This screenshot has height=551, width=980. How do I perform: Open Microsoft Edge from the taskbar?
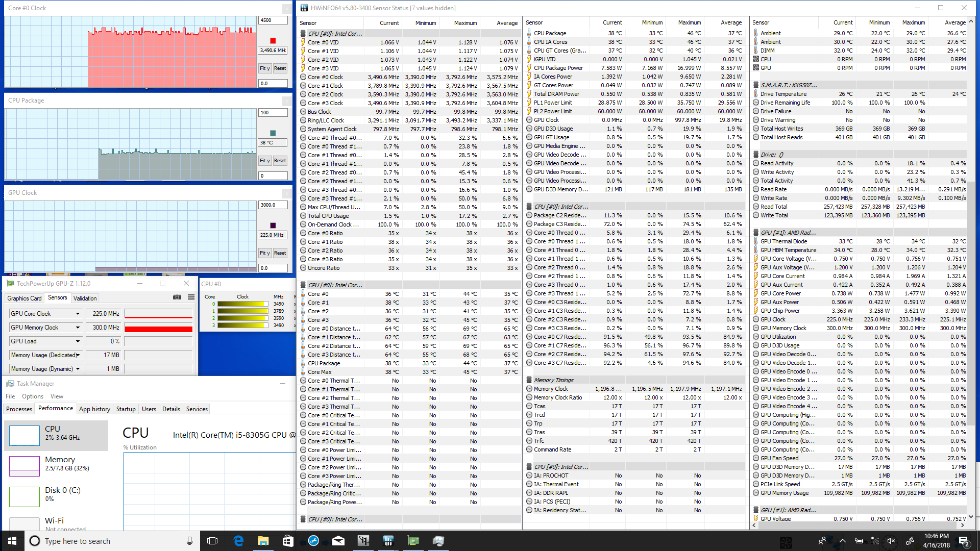coord(238,541)
